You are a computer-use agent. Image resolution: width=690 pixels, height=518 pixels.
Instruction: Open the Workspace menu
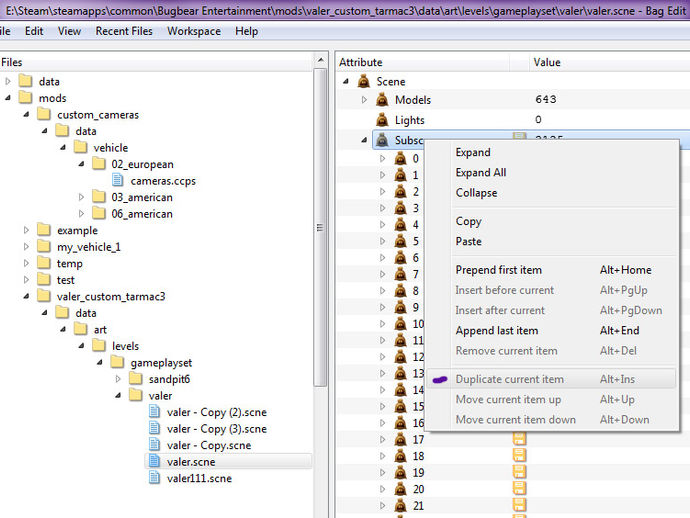tap(194, 31)
